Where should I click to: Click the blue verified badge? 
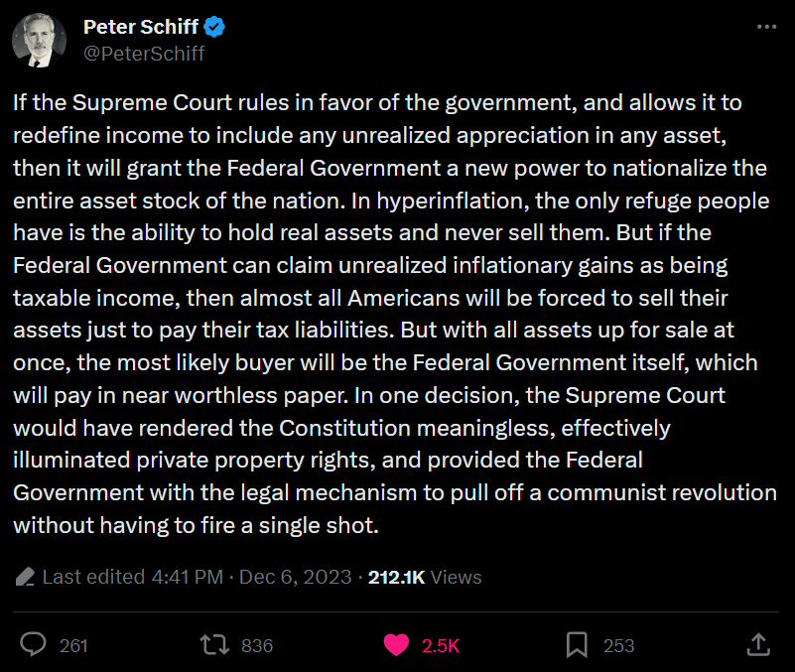click(214, 27)
